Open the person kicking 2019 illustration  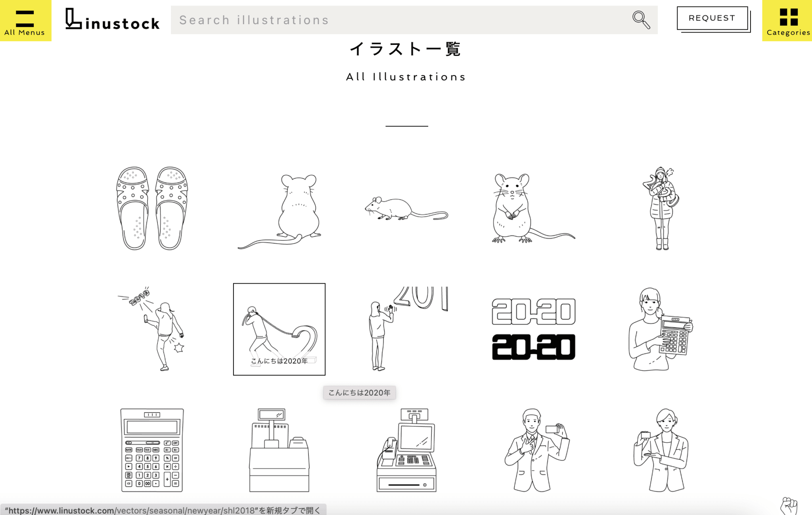pyautogui.click(x=153, y=329)
